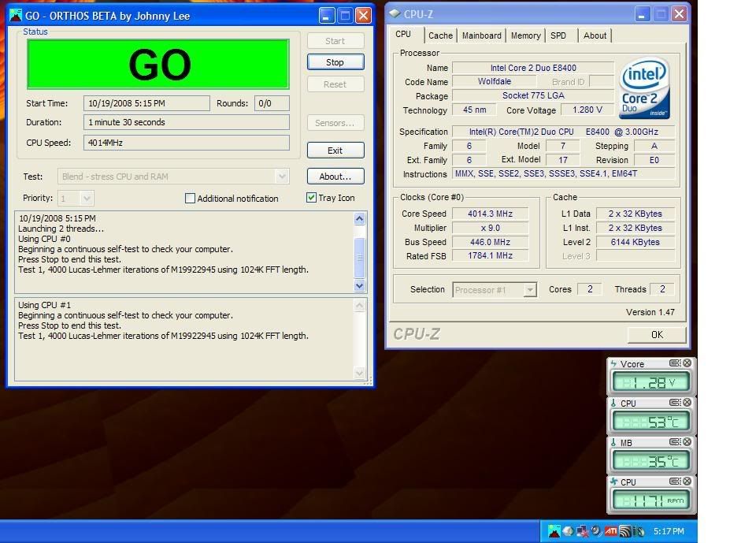This screenshot has height=543, width=756.
Task: Click the Intel Core 2 Duo logo in CPU-Z
Action: [x=645, y=88]
